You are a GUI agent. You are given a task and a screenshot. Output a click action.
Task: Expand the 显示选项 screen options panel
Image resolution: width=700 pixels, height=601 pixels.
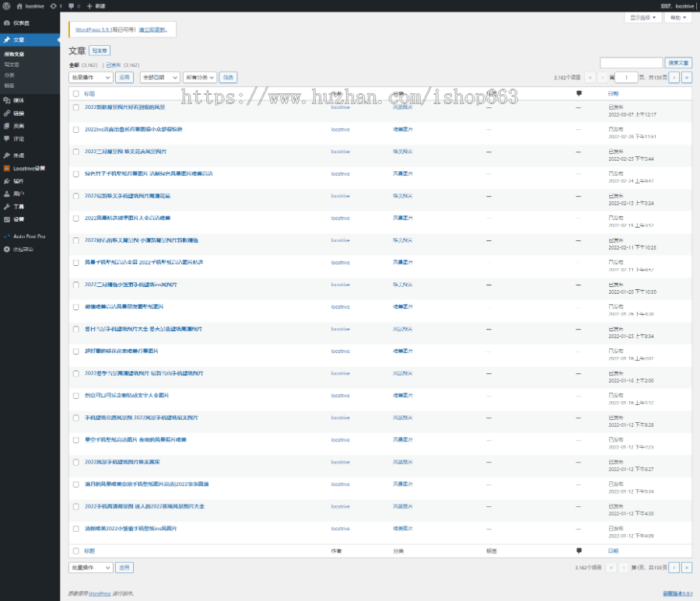pos(642,17)
